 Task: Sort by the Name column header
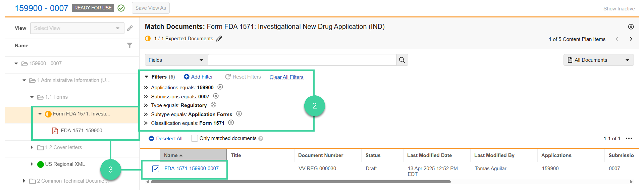tap(194, 155)
